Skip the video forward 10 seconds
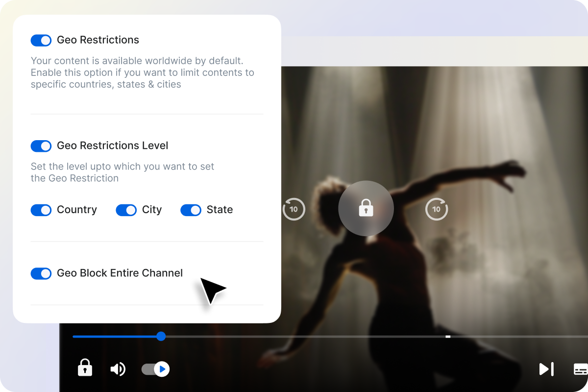 [436, 209]
